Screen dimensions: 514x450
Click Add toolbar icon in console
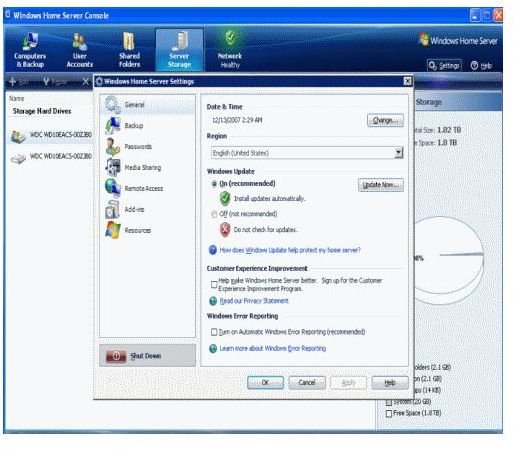[x=13, y=82]
